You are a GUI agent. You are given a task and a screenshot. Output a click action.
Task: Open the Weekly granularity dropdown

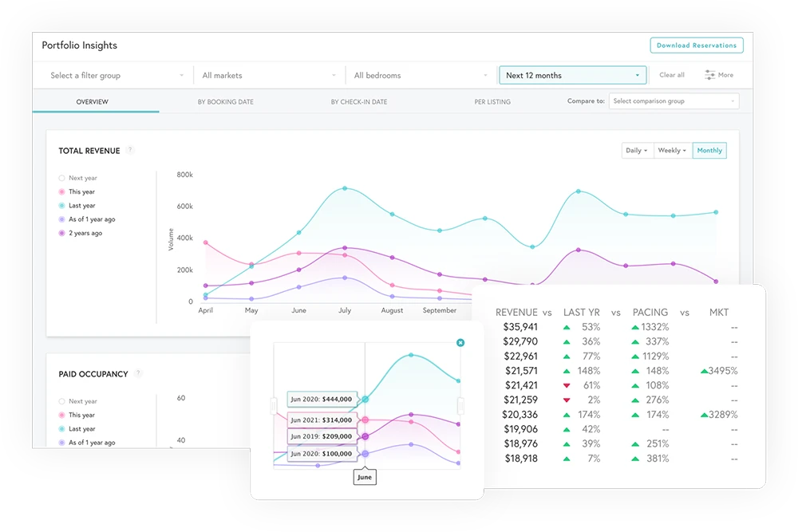673,151
